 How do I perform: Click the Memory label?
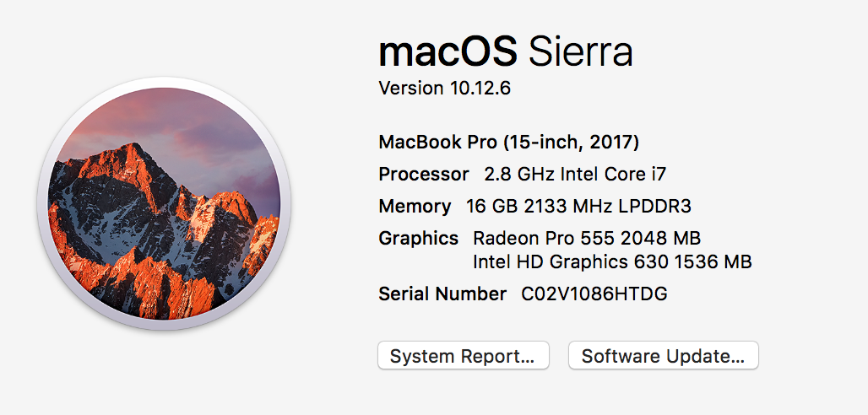tap(415, 207)
